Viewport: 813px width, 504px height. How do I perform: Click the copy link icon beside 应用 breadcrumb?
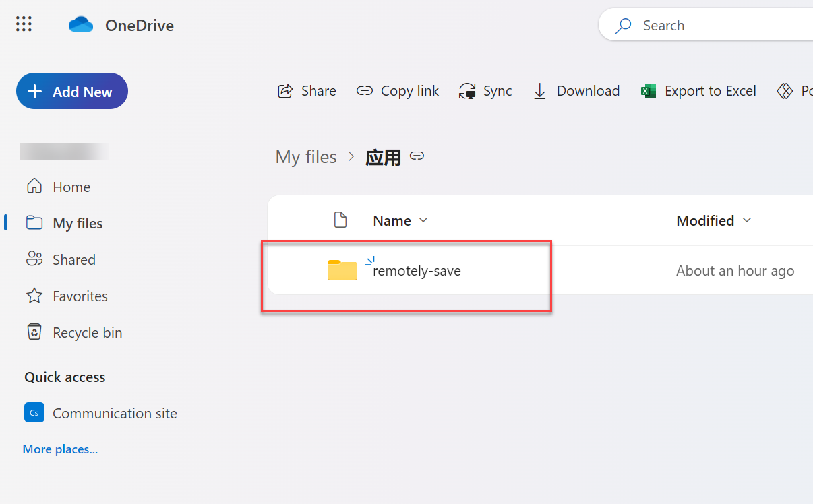pos(417,156)
